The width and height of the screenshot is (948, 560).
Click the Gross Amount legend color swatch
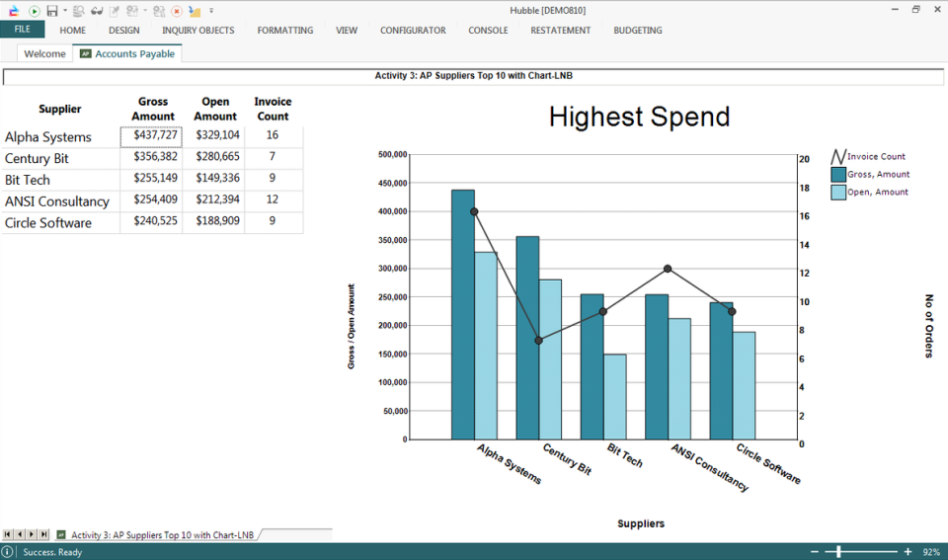tap(838, 174)
